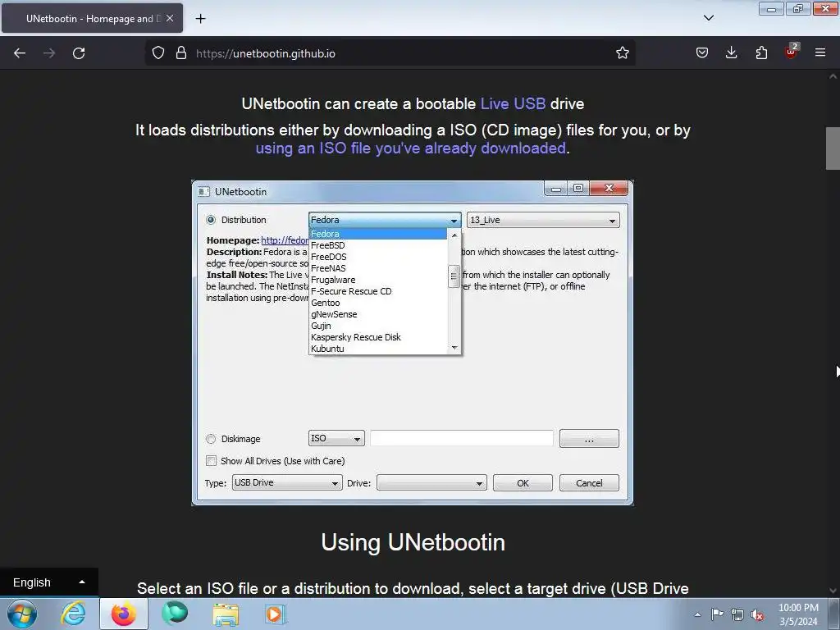Open a new browser tab
The height and width of the screenshot is (630, 840).
coord(200,19)
